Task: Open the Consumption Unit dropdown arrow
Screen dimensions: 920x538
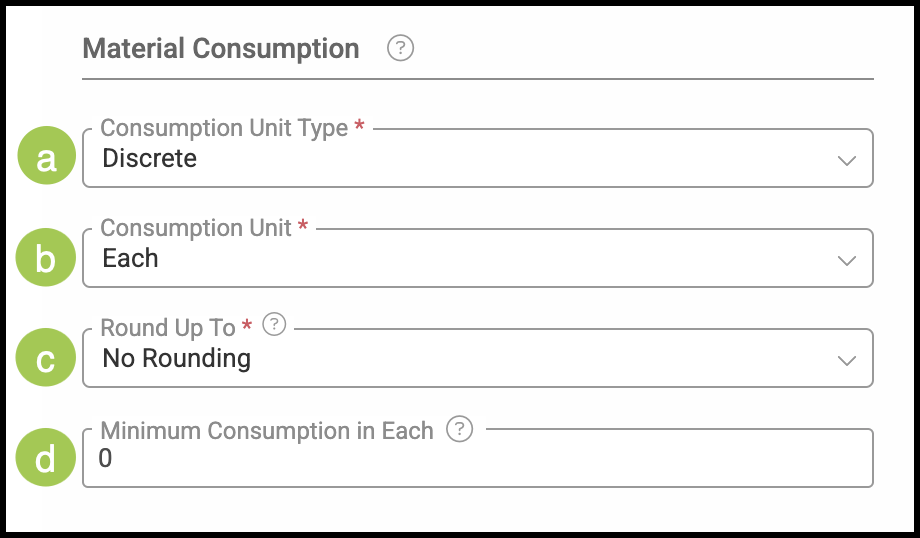Action: point(846,260)
